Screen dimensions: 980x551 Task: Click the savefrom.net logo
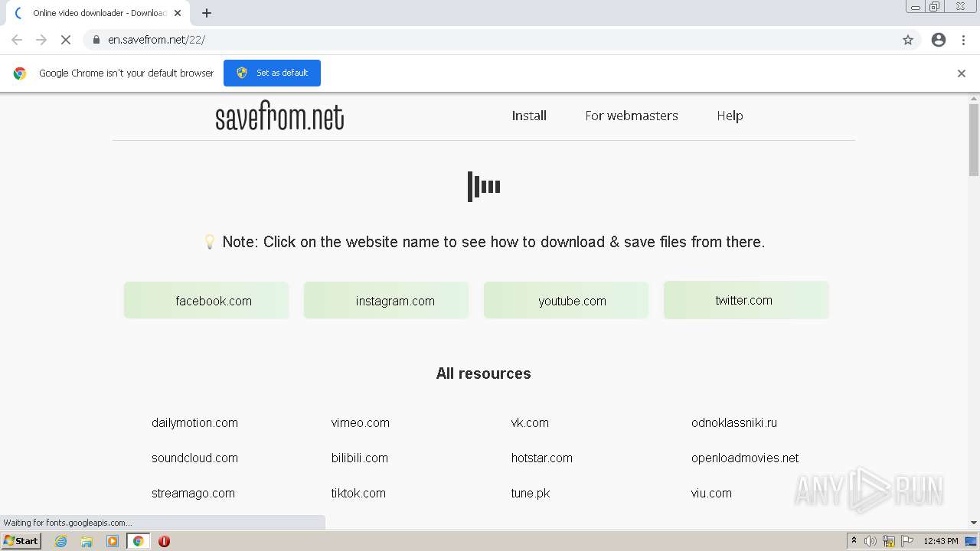[x=279, y=116]
